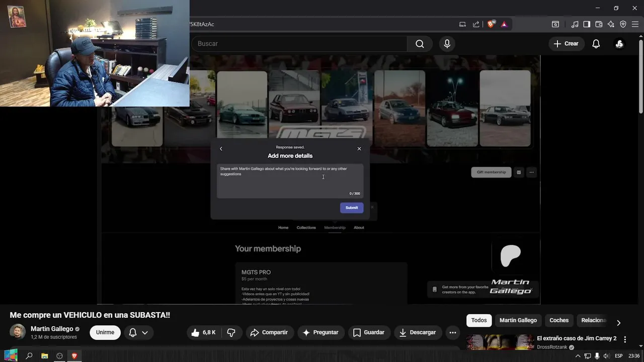Click the Crear button
This screenshot has width=644, height=362.
pos(566,44)
